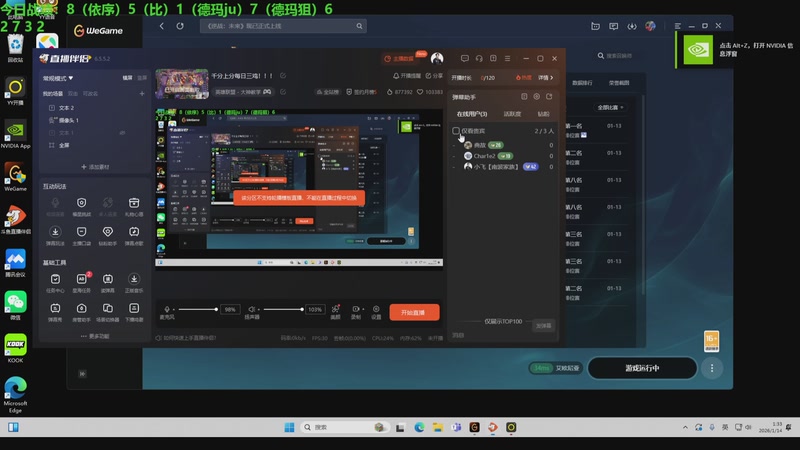Open the gift wish (礼物心愿) tool
Screen dimensions: 800x450
(x=134, y=207)
